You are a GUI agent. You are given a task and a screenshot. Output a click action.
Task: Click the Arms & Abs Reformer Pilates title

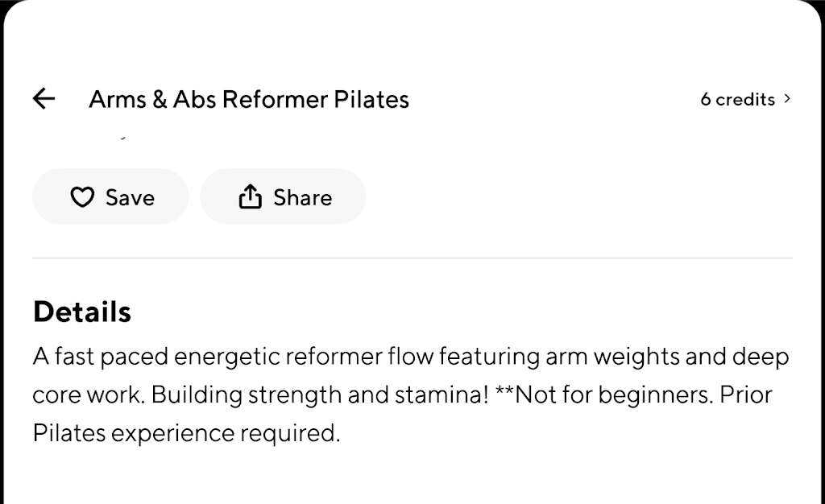tap(248, 99)
